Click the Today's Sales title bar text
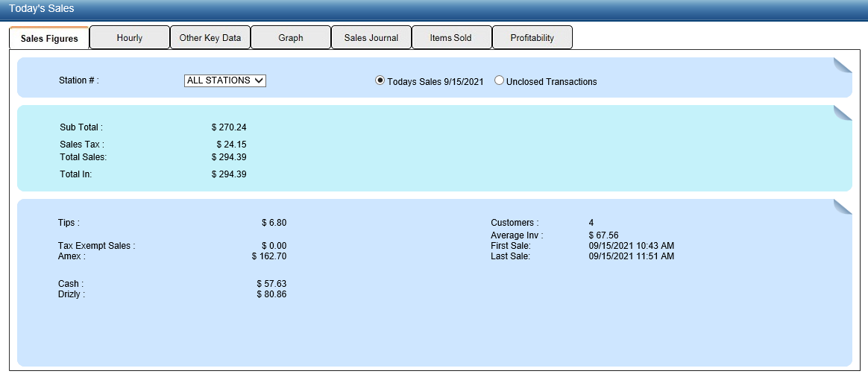 point(42,9)
